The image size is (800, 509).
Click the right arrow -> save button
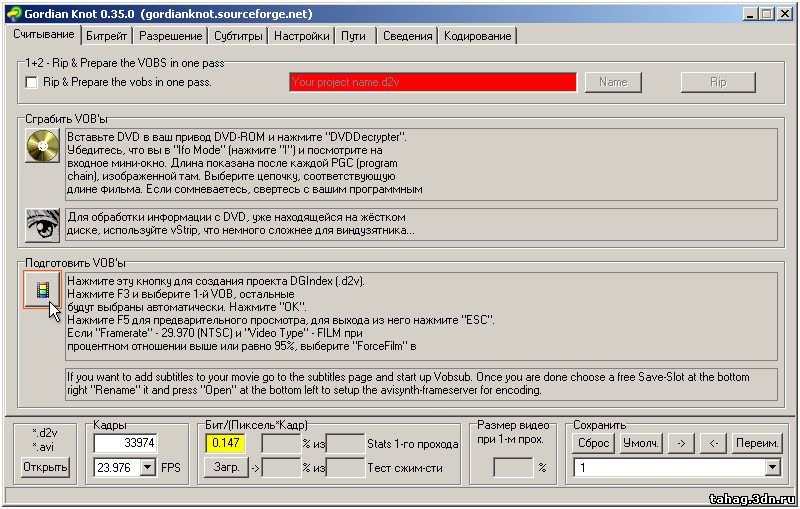681,443
